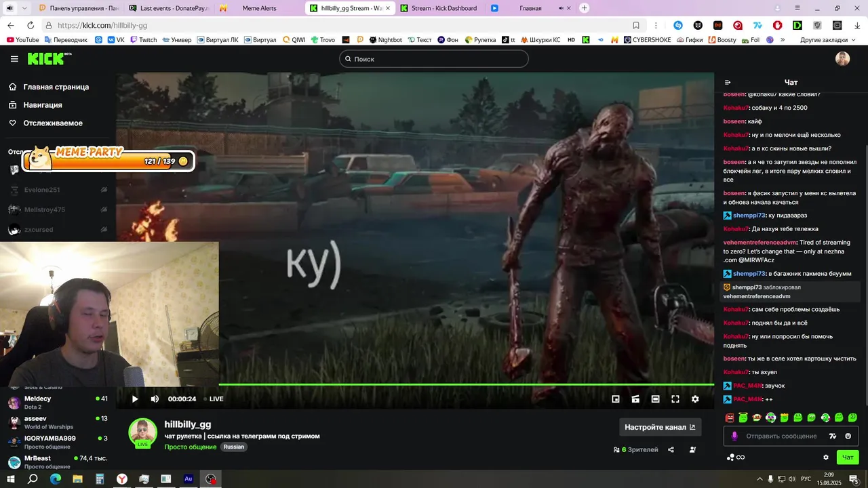Screen dimensions: 868x488
Task: Click the Просто общение category link
Action: coord(190,447)
